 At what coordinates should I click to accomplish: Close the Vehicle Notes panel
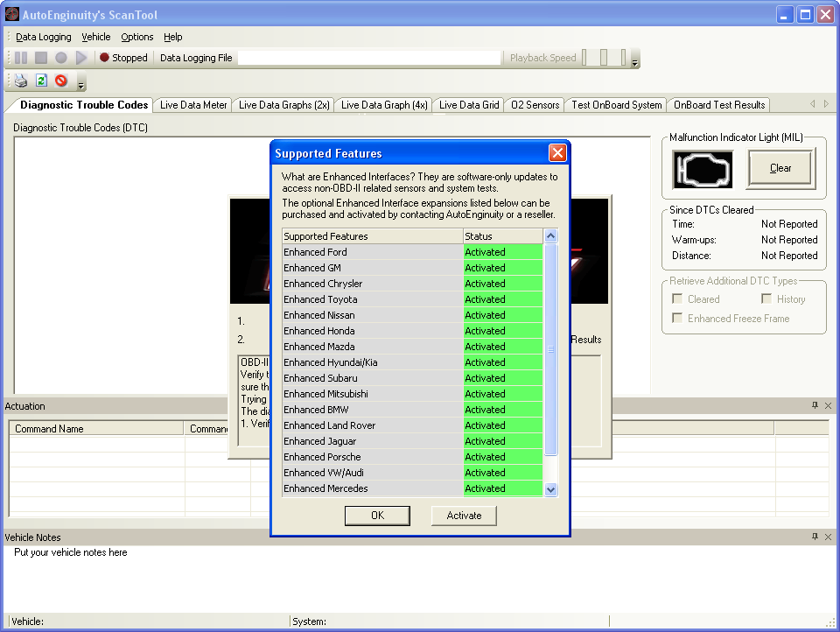coord(829,537)
